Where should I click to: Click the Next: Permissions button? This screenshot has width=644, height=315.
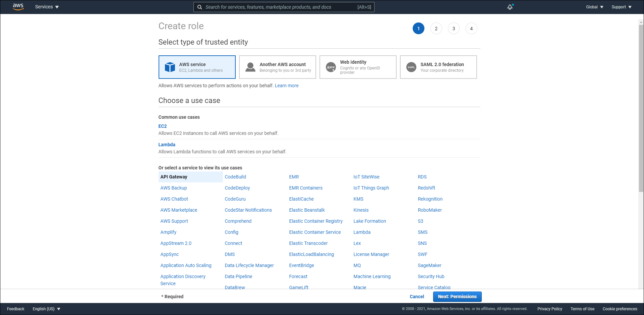(x=457, y=297)
